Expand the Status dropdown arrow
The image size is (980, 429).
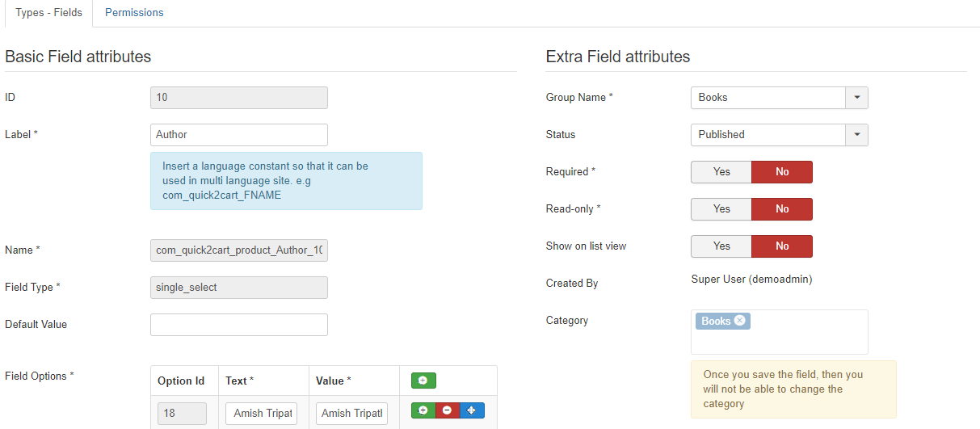click(856, 135)
